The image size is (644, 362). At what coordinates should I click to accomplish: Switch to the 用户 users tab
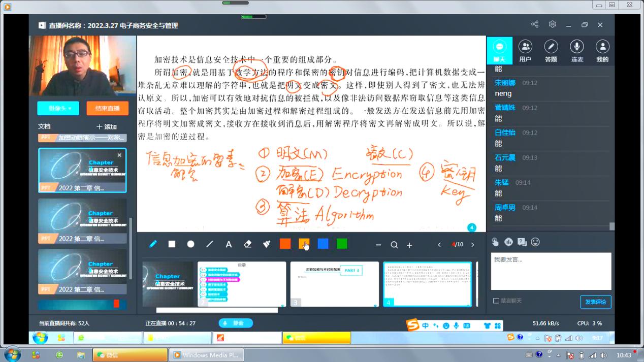525,51
